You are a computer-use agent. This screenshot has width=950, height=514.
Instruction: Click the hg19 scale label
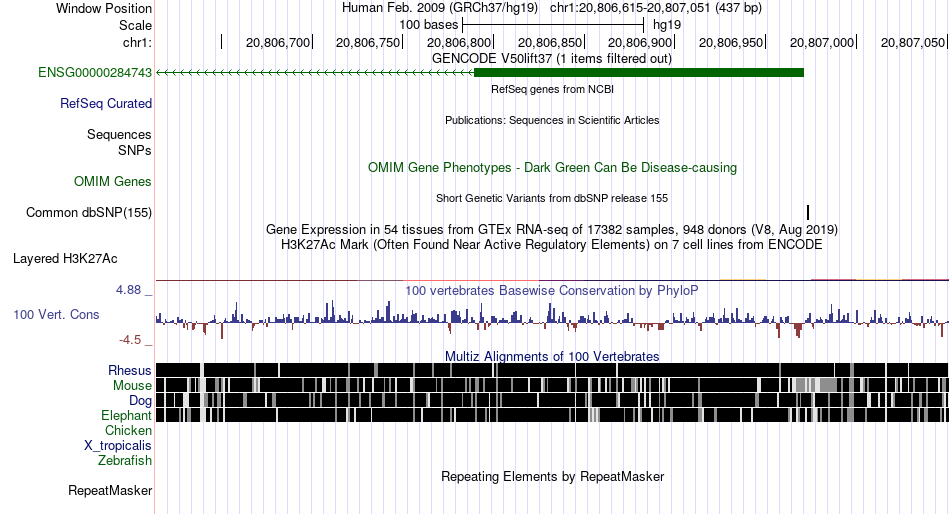click(x=667, y=25)
